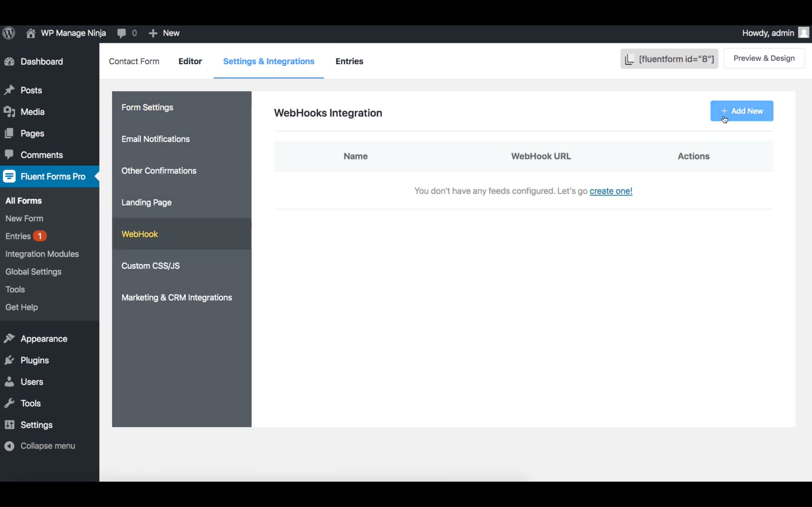
Task: Switch to the Entries tab
Action: 349,61
